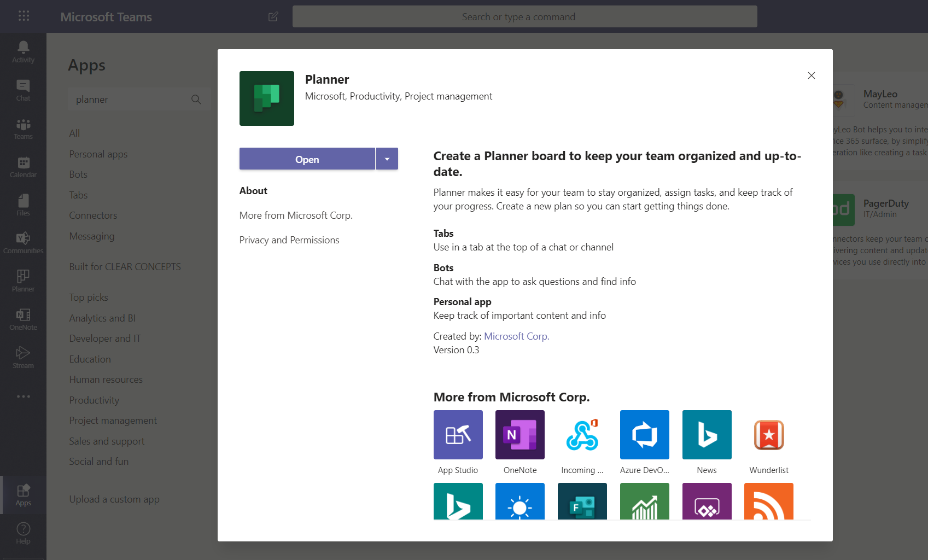Close the Planner app dialog
This screenshot has width=928, height=560.
[x=812, y=75]
